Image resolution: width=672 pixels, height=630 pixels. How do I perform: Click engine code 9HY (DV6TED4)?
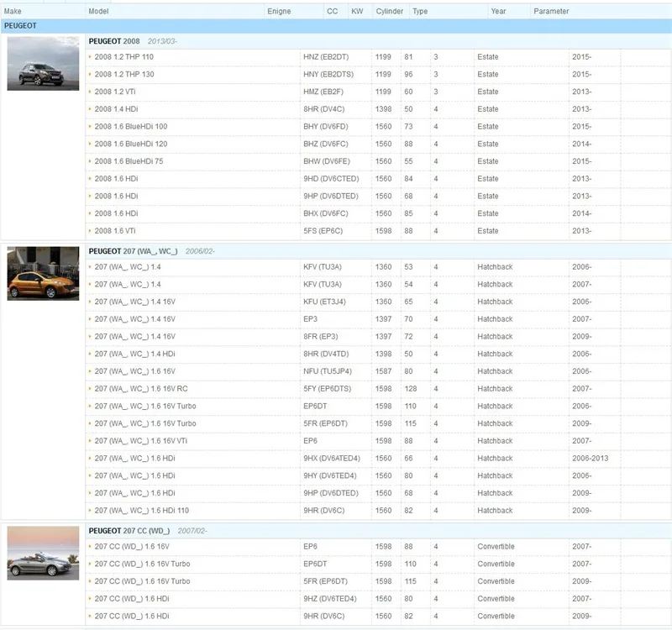[x=329, y=475]
